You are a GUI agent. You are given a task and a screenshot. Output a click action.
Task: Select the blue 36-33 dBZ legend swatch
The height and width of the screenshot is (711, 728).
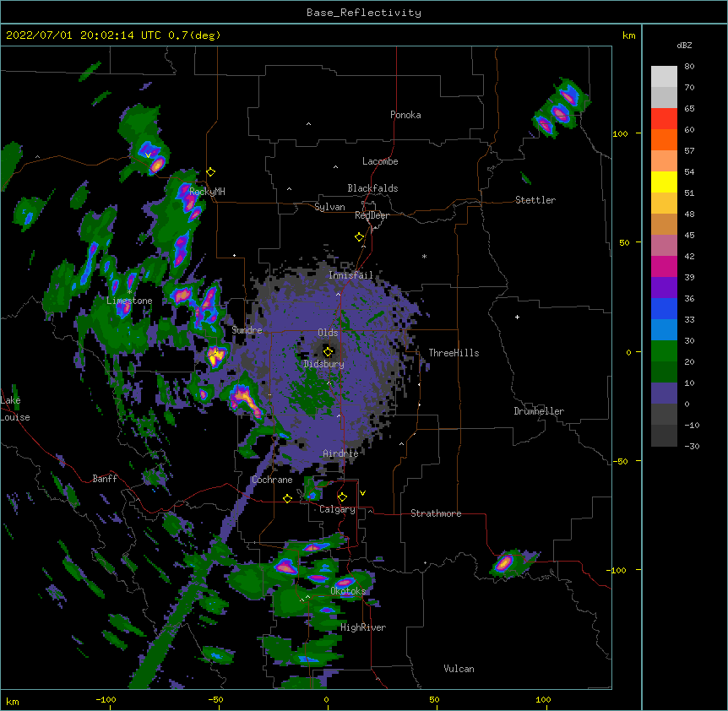664,308
